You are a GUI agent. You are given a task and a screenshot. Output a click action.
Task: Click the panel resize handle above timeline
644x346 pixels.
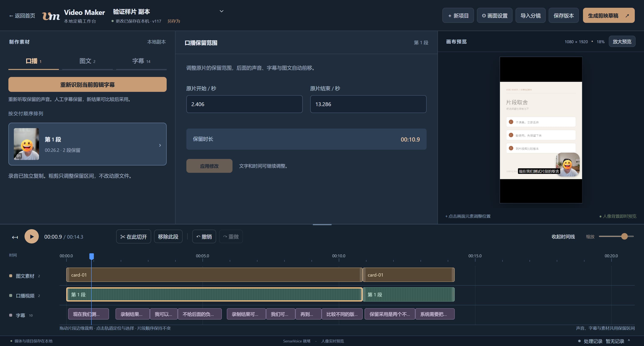tap(322, 225)
